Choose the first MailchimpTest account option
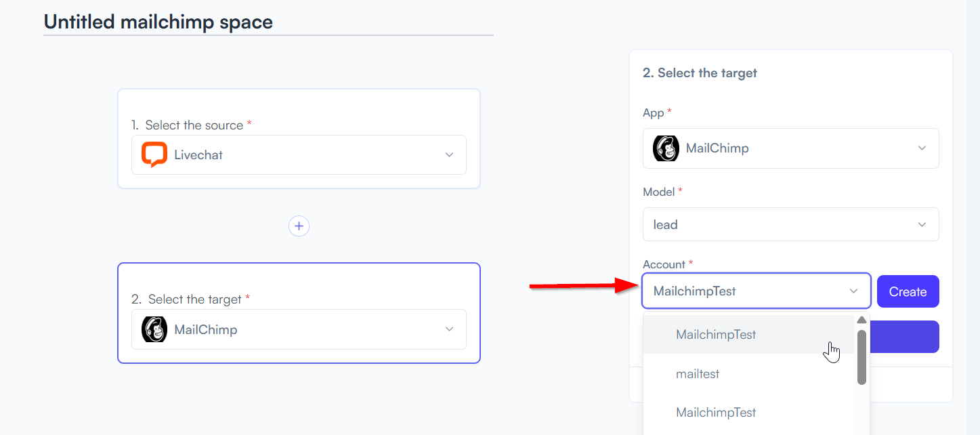This screenshot has width=980, height=435. click(748, 335)
